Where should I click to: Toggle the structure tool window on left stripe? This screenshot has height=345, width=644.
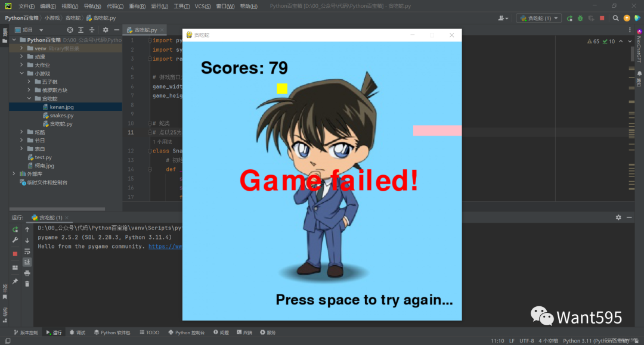click(5, 315)
